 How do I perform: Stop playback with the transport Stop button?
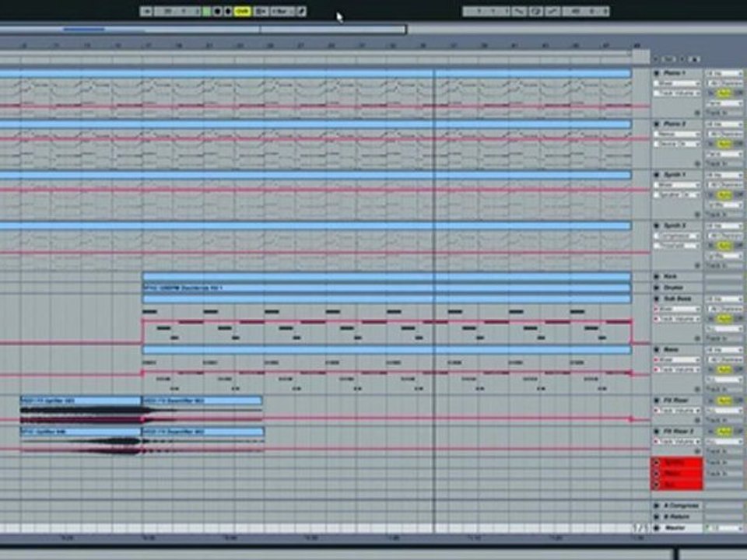tap(217, 12)
